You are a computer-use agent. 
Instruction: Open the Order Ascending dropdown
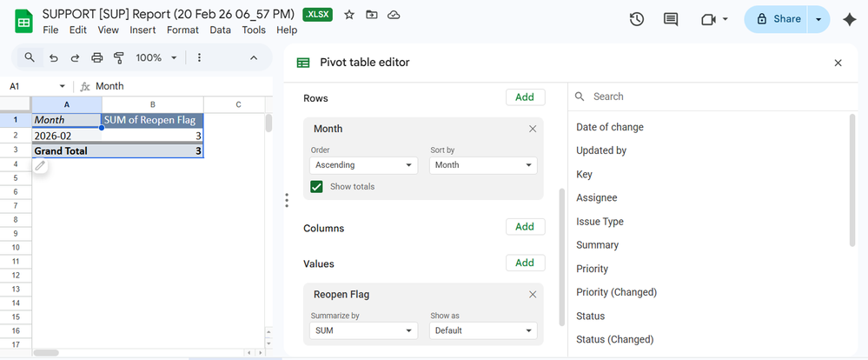tap(364, 165)
